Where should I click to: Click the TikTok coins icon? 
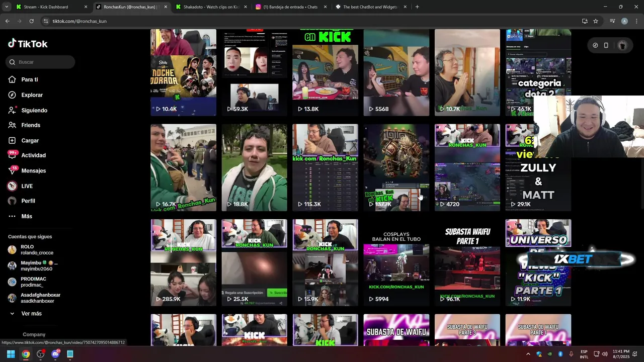coord(595,45)
